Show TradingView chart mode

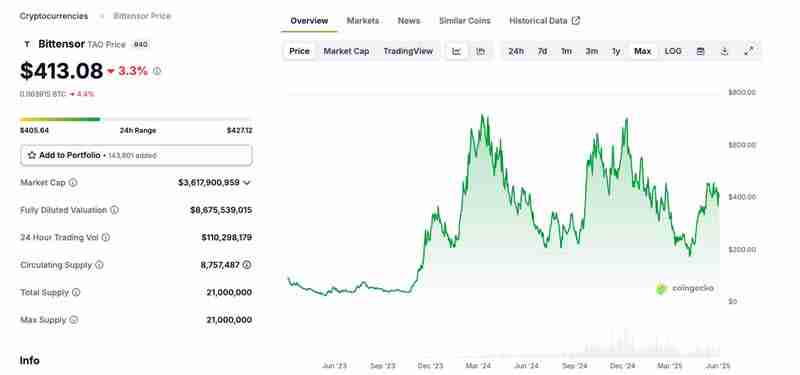(408, 51)
